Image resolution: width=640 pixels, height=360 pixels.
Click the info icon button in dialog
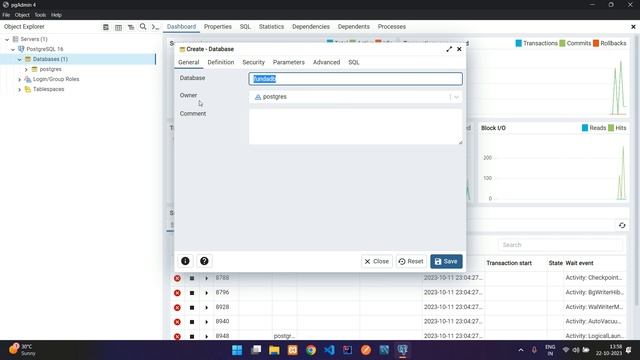click(185, 261)
